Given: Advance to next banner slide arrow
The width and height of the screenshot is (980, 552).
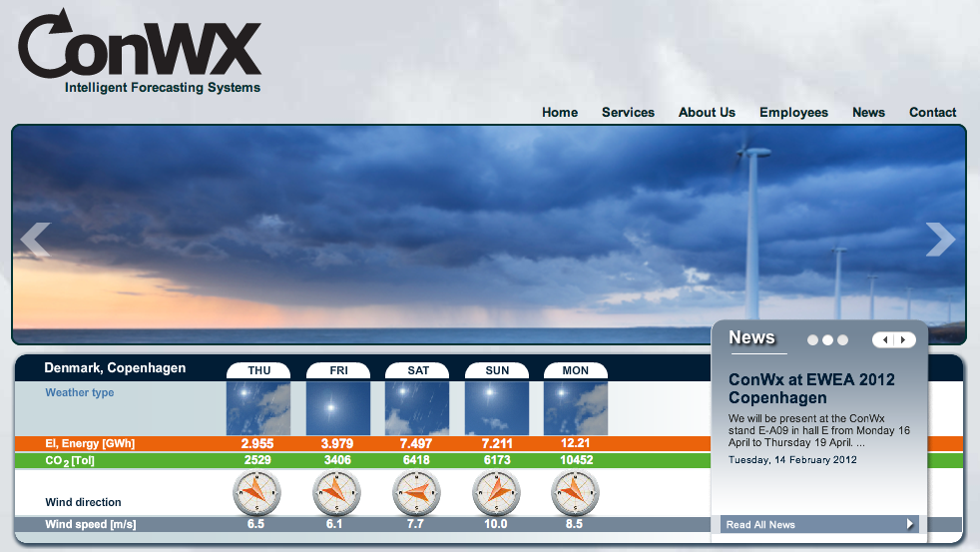Looking at the screenshot, I should pos(941,239).
